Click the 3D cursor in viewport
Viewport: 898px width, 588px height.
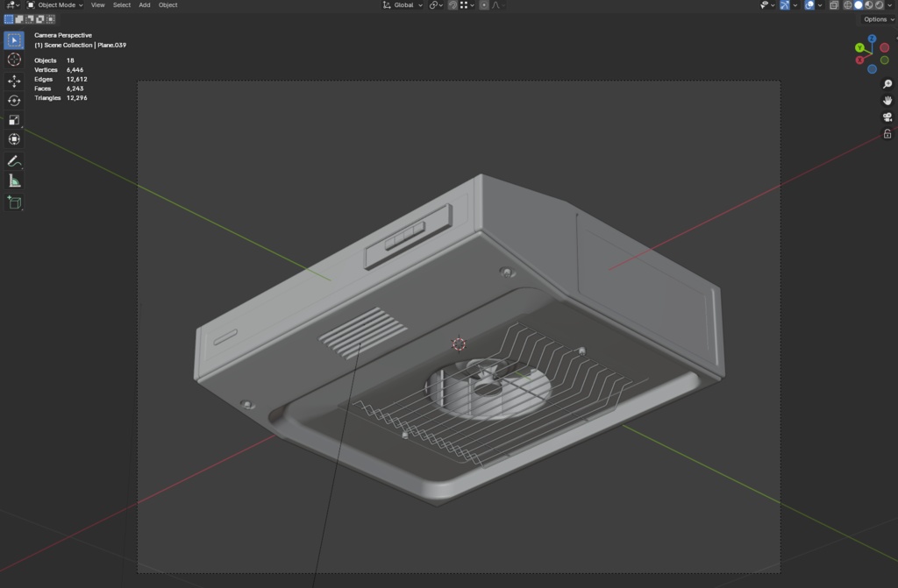pos(459,344)
